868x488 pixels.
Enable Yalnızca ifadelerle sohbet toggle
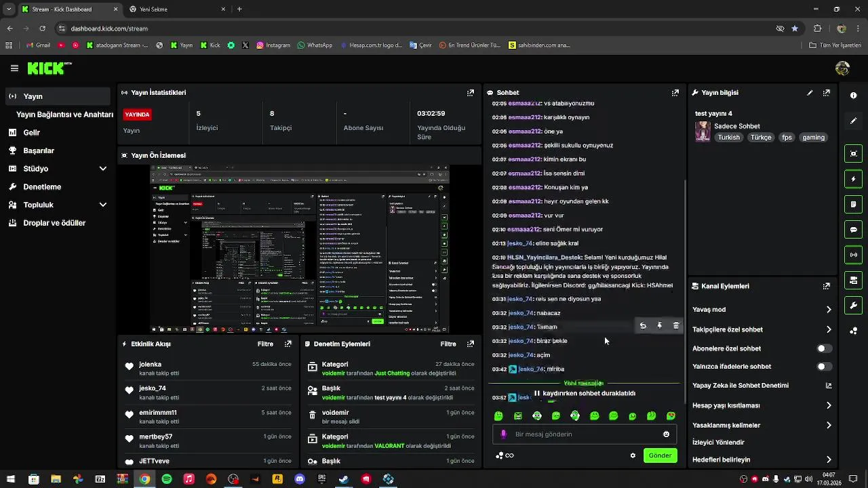(824, 367)
